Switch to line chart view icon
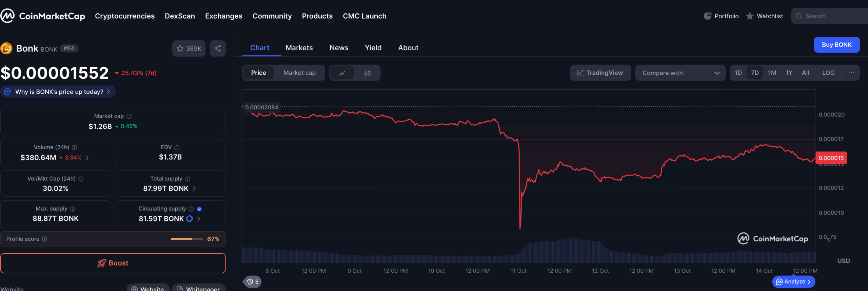This screenshot has width=868, height=291. coord(342,73)
